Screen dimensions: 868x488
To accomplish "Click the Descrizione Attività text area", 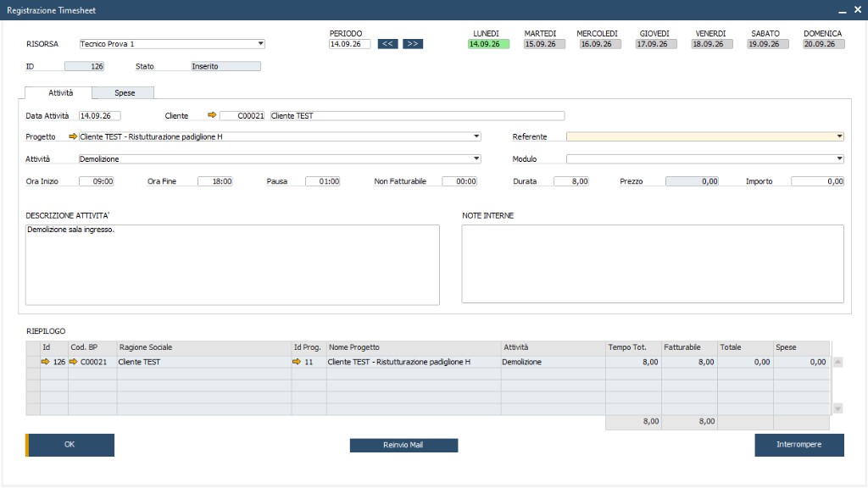I will coord(232,264).
